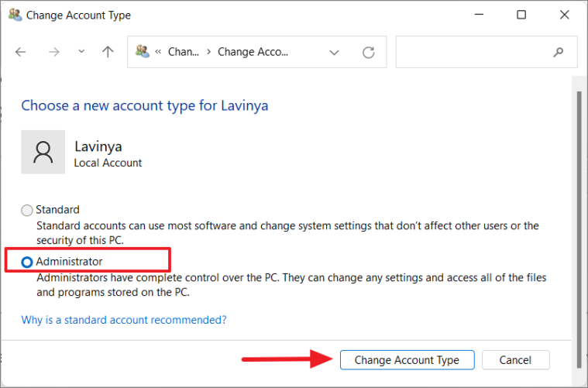This screenshot has height=388, width=588.
Task: Open the recent locations dropdown
Action: tap(81, 52)
